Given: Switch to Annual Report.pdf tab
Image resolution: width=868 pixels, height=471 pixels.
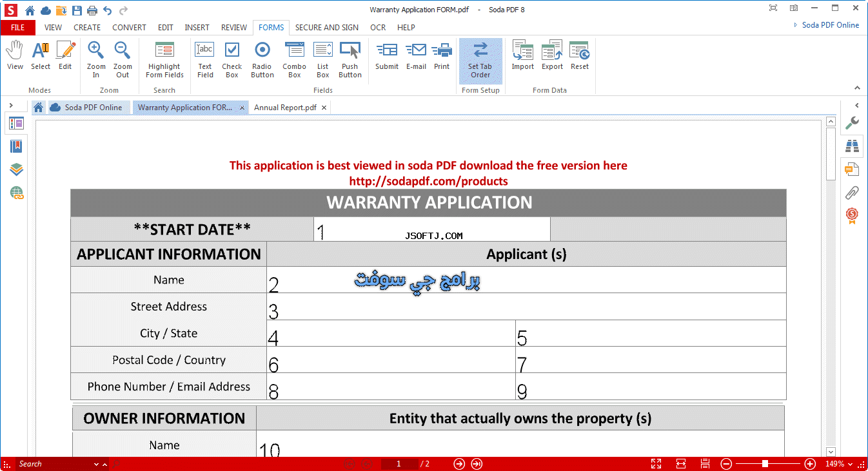Looking at the screenshot, I should click(285, 108).
